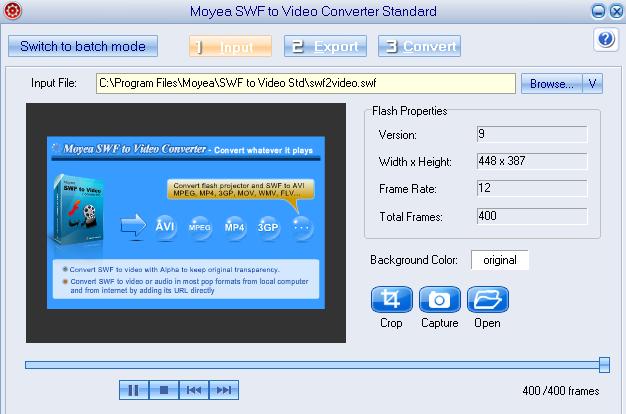Click the Capture camera icon
Screen dimensions: 626x414
(440, 299)
